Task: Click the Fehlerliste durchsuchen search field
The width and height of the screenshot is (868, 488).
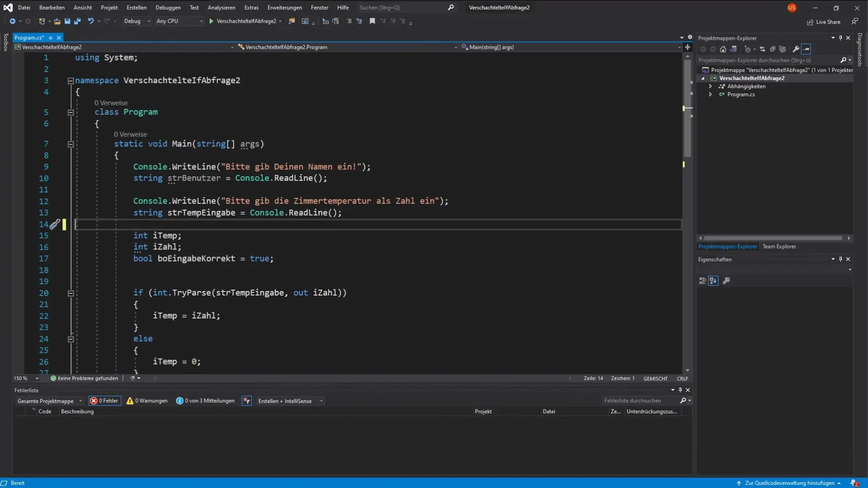Action: (x=646, y=401)
